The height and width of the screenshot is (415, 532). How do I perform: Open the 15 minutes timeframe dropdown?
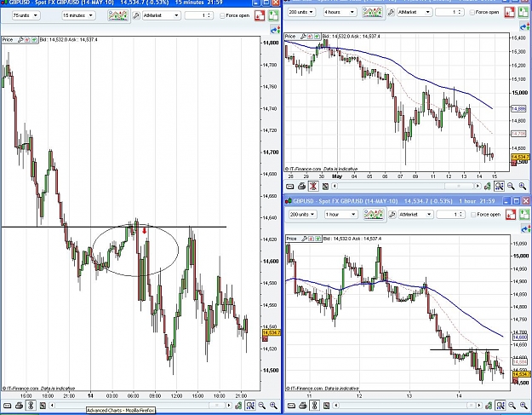tap(78, 15)
